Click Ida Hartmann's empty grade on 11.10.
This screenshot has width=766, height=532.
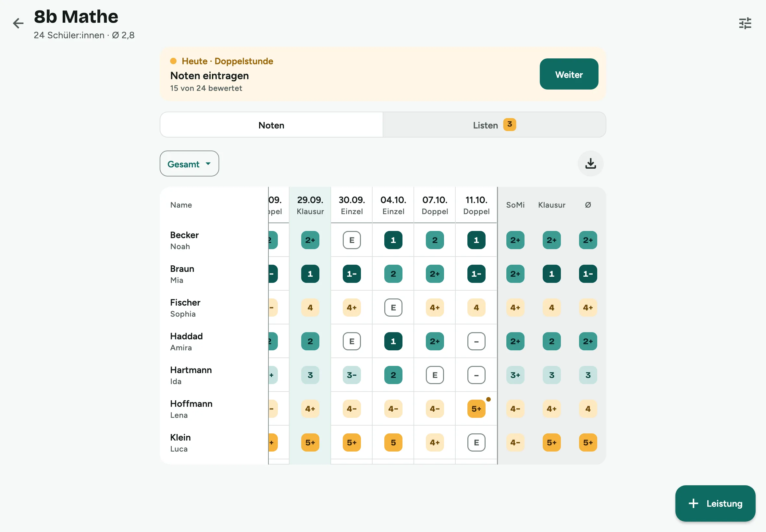476,375
